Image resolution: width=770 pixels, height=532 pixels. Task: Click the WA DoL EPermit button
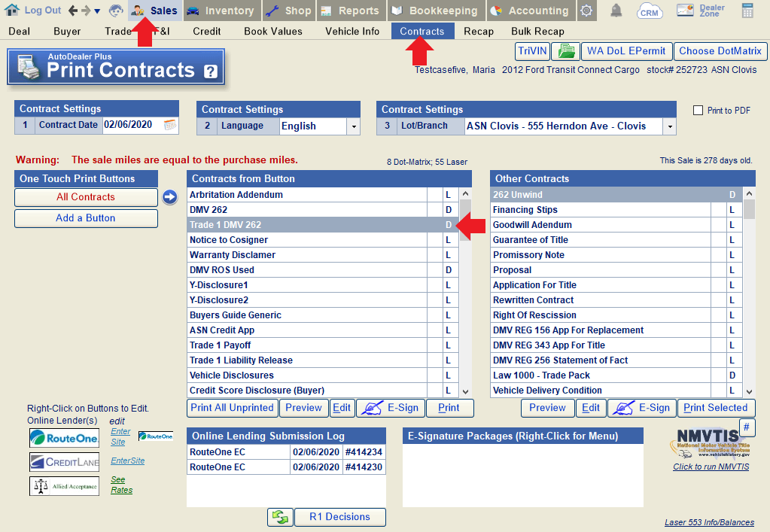tap(626, 51)
